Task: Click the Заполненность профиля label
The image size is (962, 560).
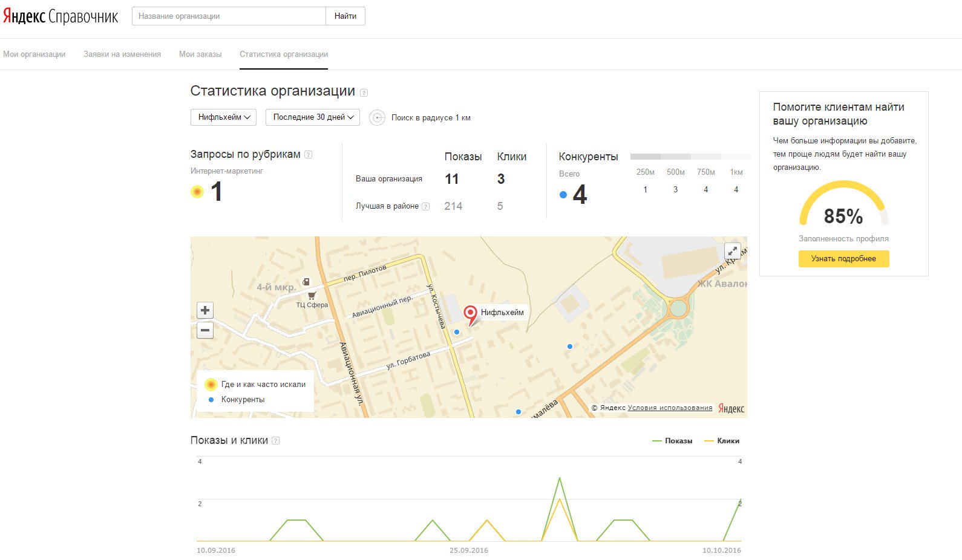Action: 843,239
